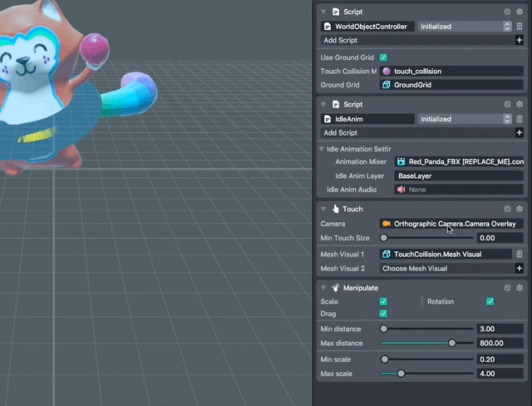Click the Max scale value 4.00
Screen dimensions: 532x406
pyautogui.click(x=500, y=374)
